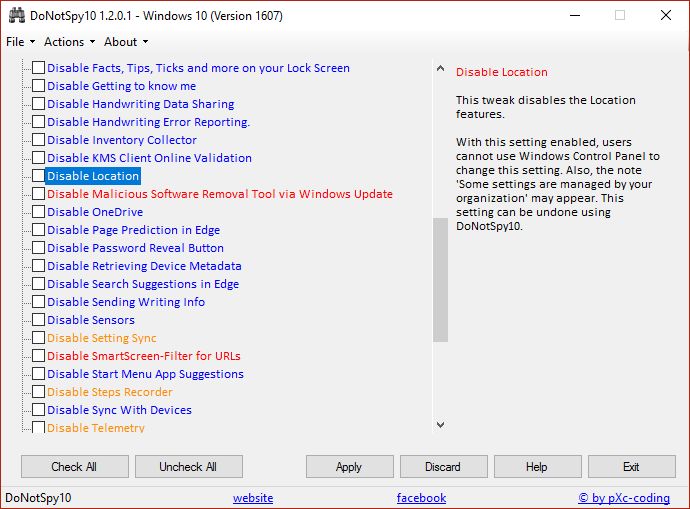Select the 'Disable OneDrive' list entry
690x509 pixels.
(x=95, y=212)
